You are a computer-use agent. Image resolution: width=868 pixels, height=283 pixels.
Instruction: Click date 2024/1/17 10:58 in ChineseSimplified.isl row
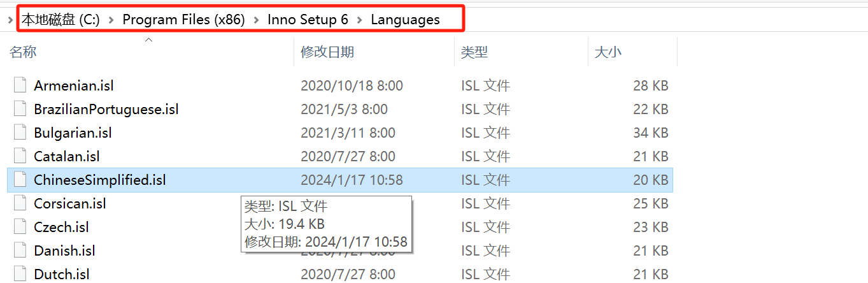pos(352,180)
